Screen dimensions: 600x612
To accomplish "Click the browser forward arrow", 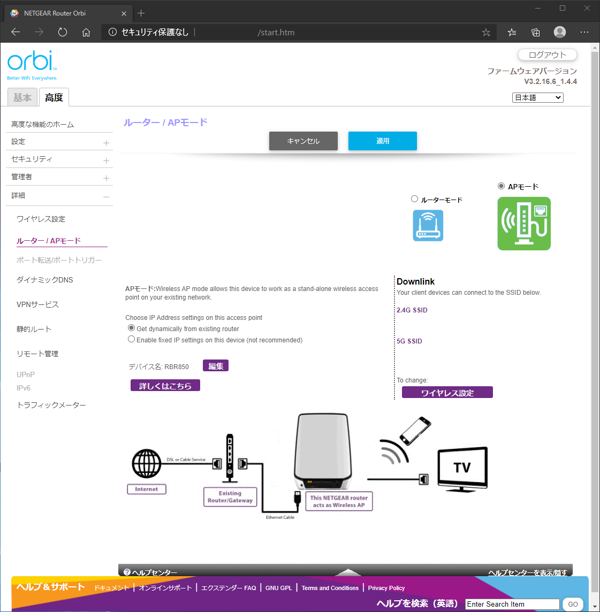I will pyautogui.click(x=39, y=32).
